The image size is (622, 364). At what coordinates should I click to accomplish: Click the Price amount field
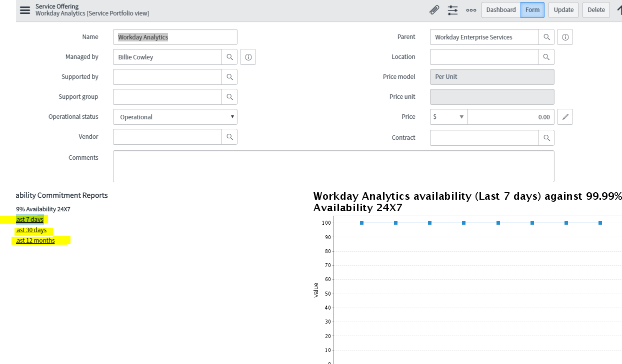pos(511,117)
